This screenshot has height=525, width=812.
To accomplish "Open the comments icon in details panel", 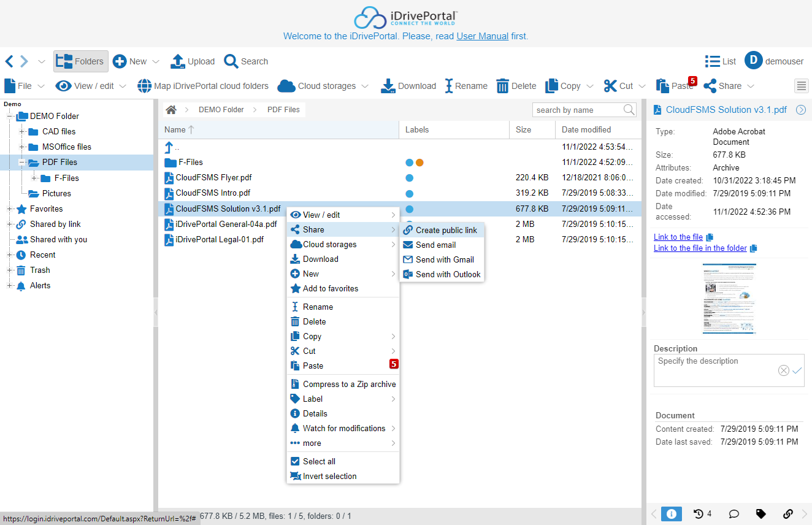I will pos(733,514).
